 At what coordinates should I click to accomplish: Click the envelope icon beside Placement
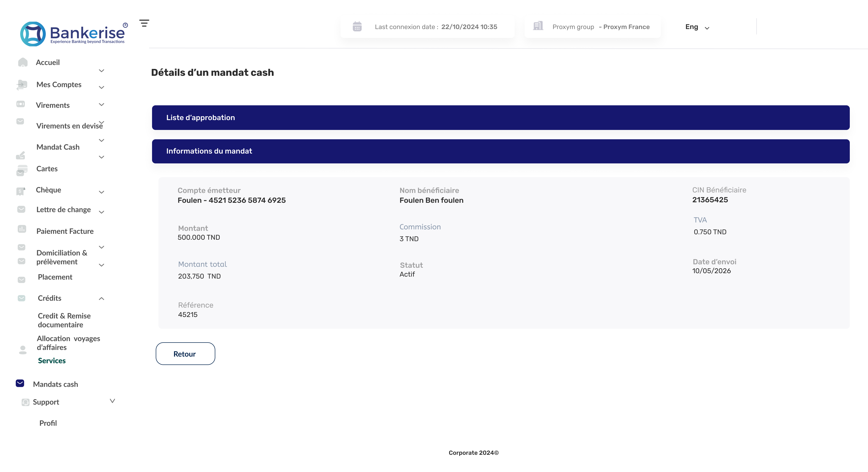[x=22, y=280]
